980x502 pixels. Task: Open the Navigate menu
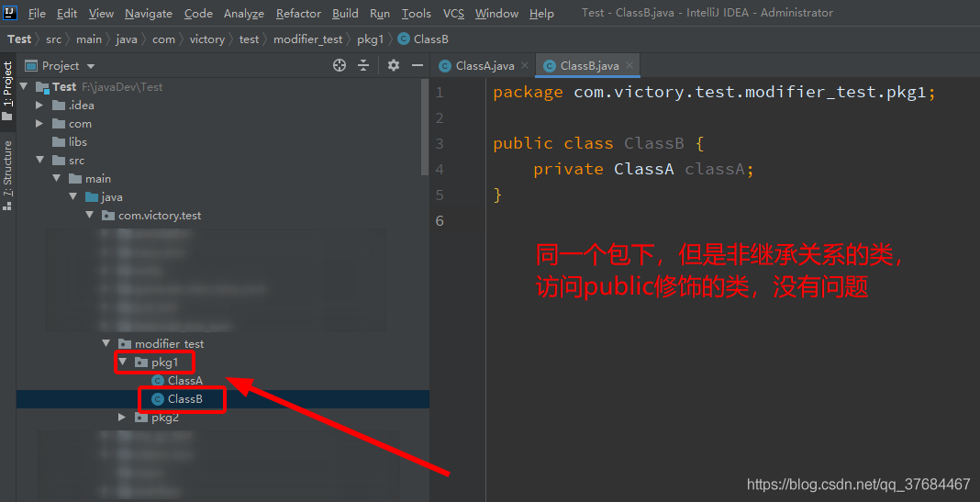(148, 13)
